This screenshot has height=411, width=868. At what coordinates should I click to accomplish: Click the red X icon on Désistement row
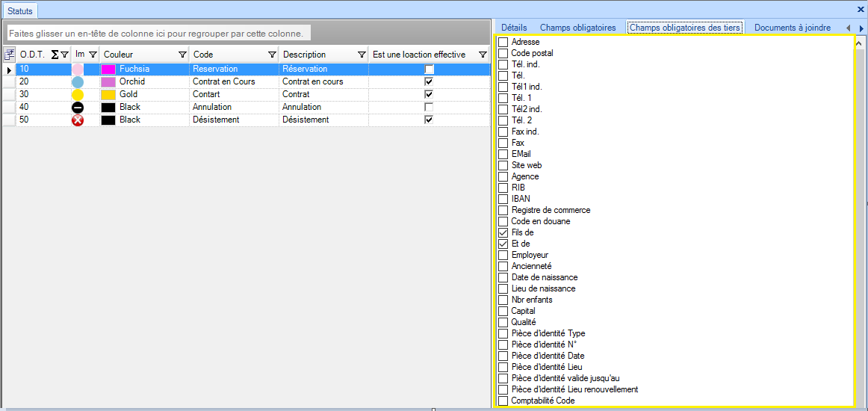coord(78,120)
